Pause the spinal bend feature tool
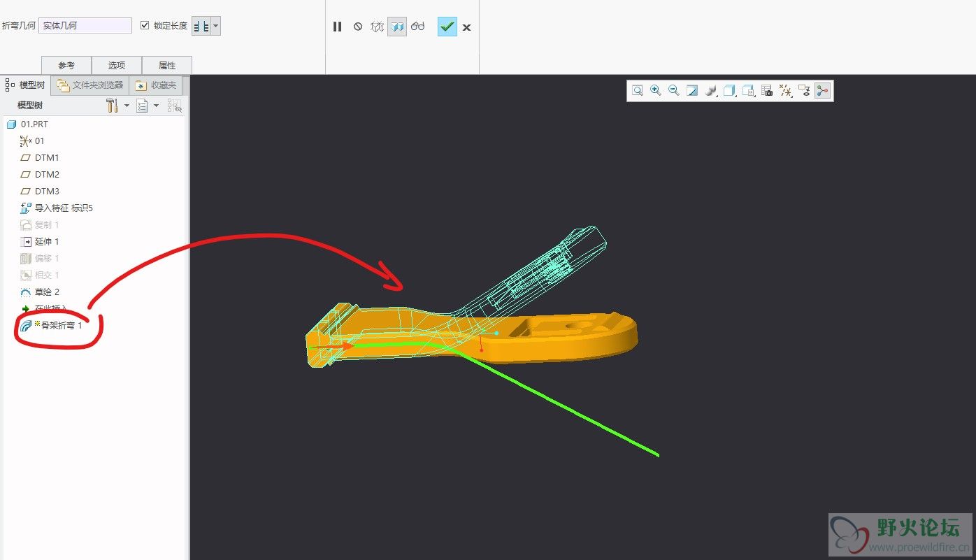The image size is (976, 560). [337, 27]
